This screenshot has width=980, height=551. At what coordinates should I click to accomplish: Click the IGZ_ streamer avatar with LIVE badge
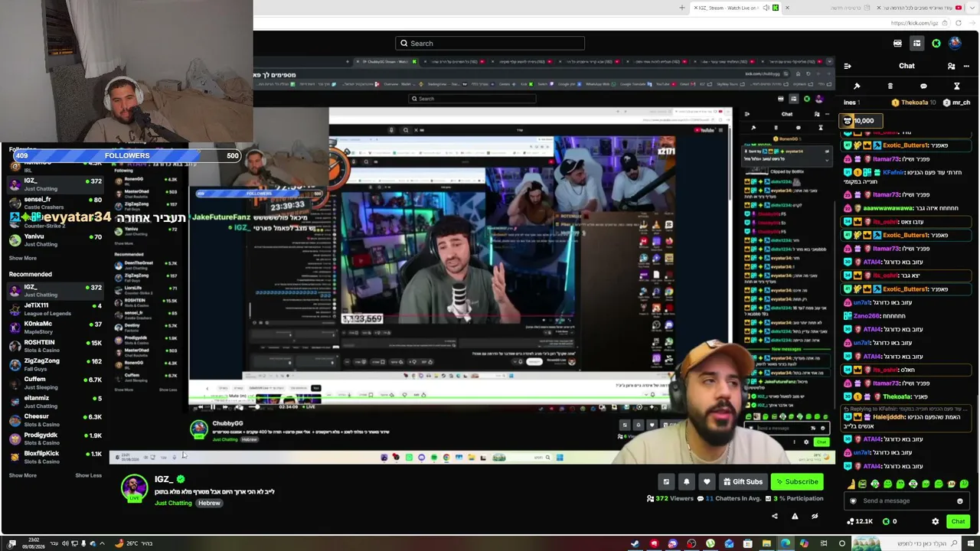coord(134,488)
